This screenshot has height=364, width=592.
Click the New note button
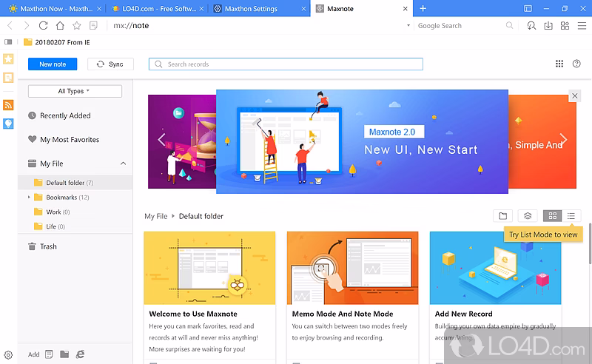pos(53,64)
